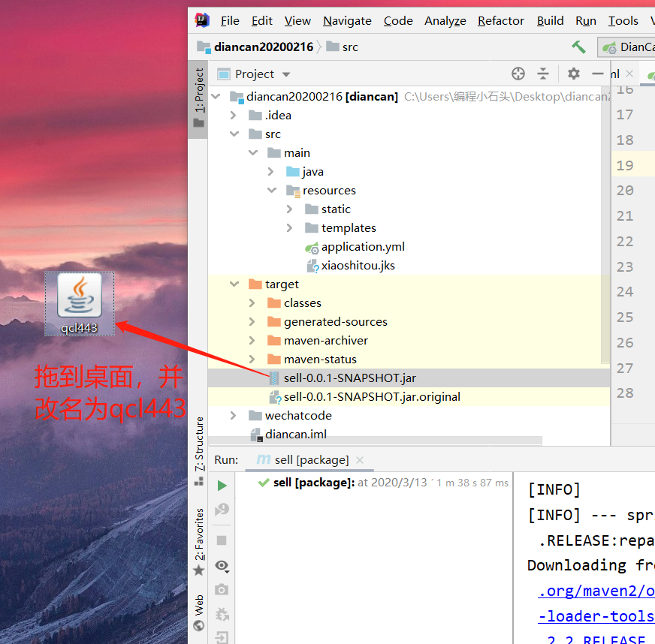This screenshot has height=644, width=655.
Task: Open the Tools menu
Action: 623,20
